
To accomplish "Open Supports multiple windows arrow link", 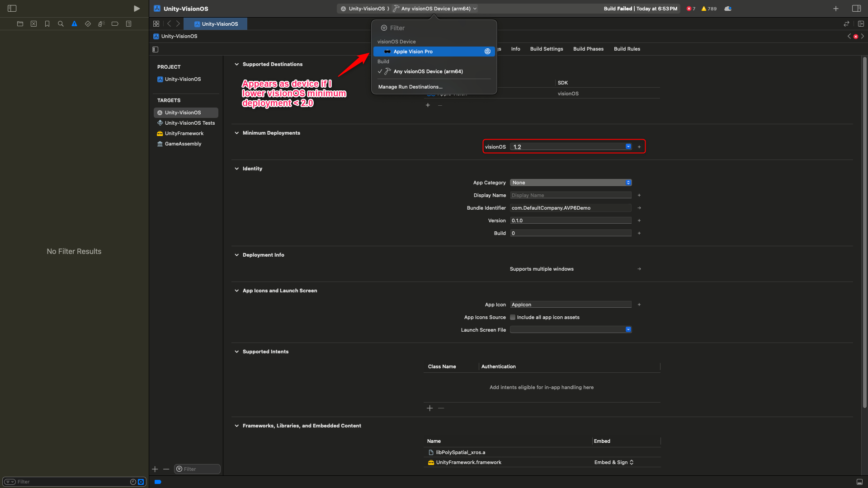I will pos(639,269).
